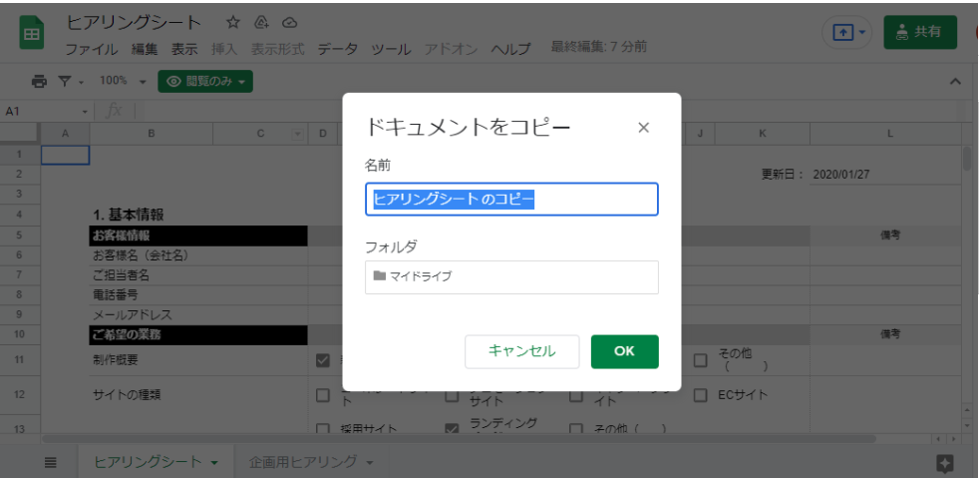Open the ツール menu
Image resolution: width=980 pixels, height=479 pixels.
(x=391, y=49)
